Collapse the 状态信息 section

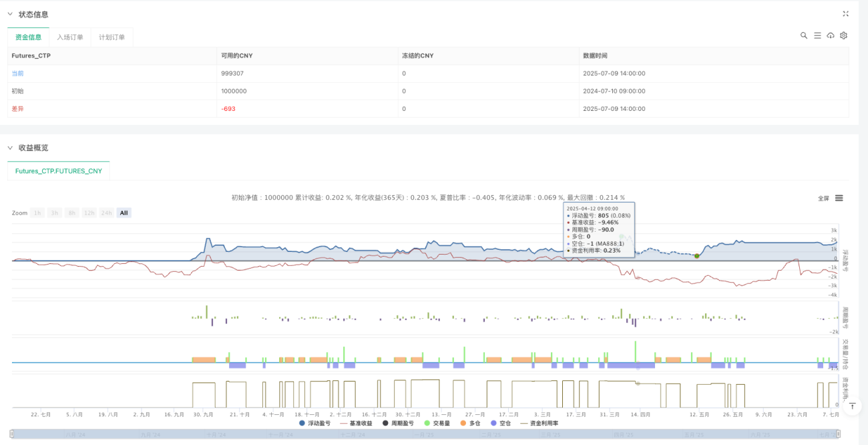click(x=10, y=14)
